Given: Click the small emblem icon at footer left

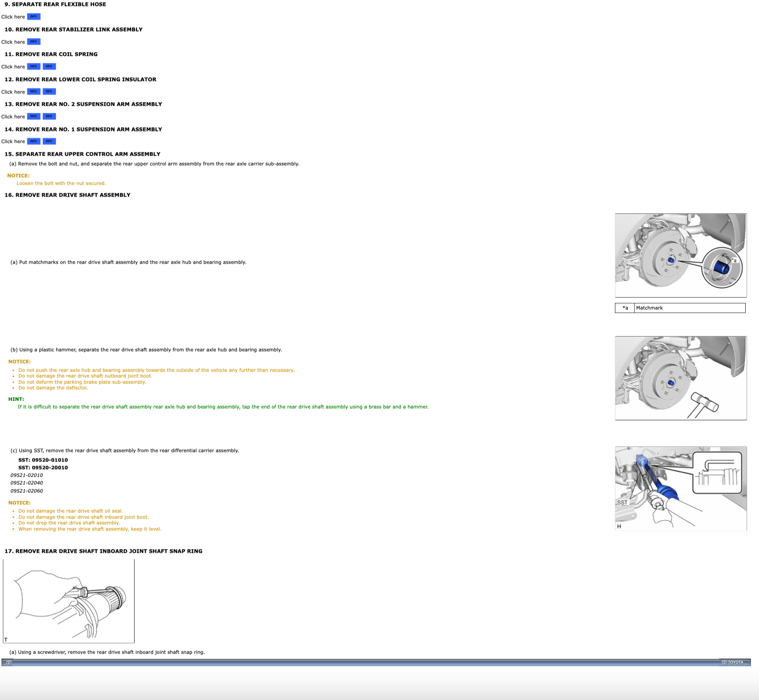Looking at the screenshot, I should click(9, 662).
